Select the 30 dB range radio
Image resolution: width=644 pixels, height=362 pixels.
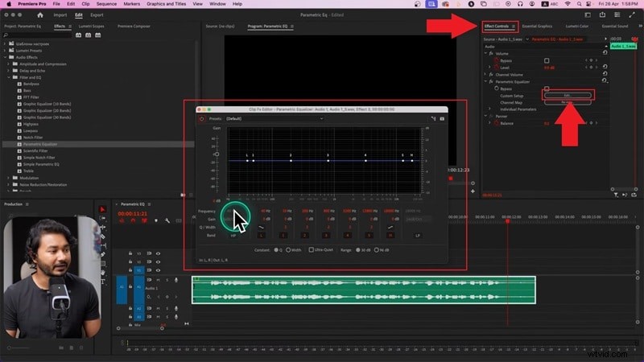[x=357, y=249]
